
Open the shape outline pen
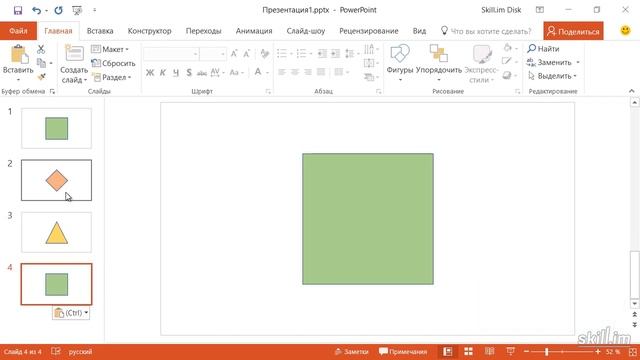(x=507, y=61)
